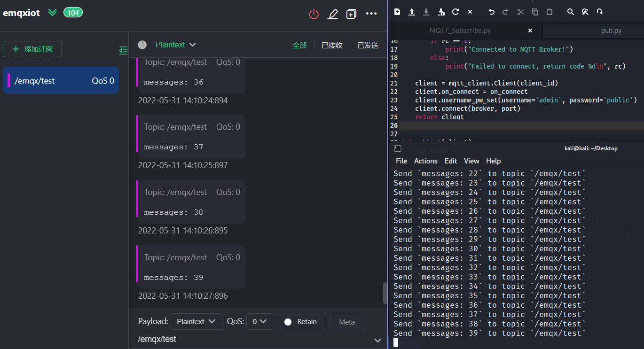Open the QoS 0 dropdown
The image size is (644, 349).
(259, 322)
